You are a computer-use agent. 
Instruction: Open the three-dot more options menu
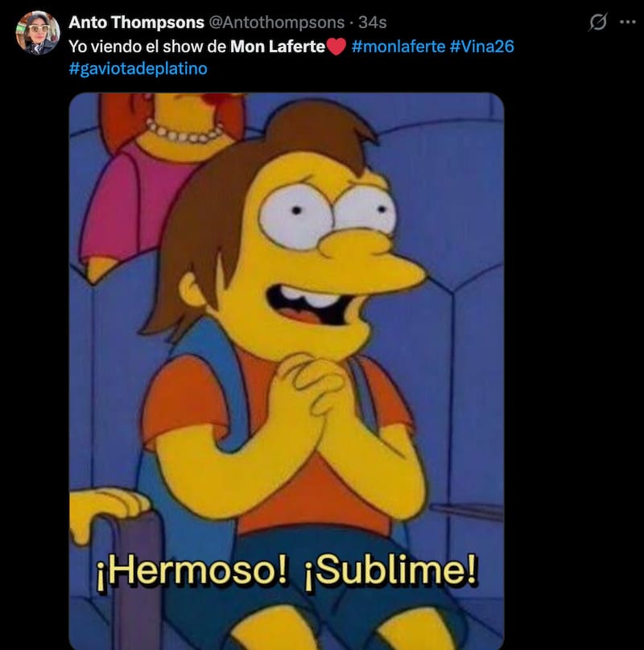(627, 22)
